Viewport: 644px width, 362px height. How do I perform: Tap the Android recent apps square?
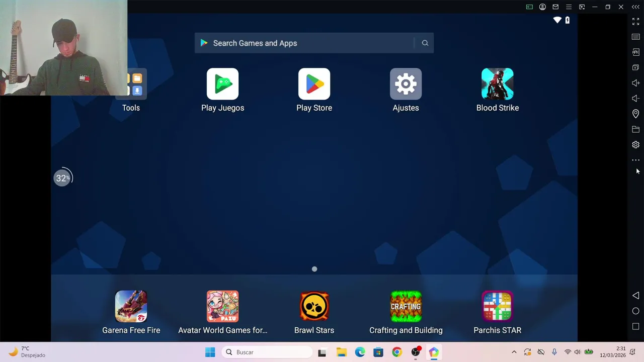coord(635,327)
